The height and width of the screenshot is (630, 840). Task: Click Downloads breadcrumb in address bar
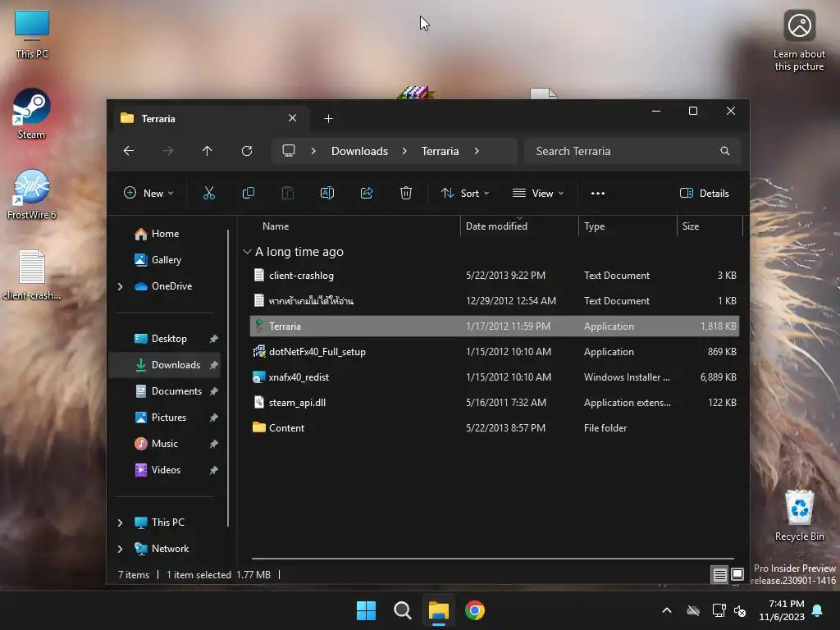[x=359, y=151]
